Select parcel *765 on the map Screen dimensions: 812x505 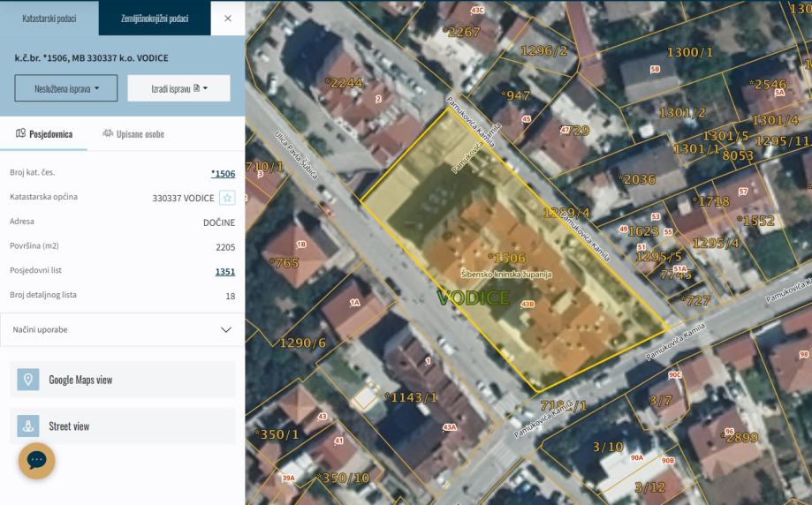[x=285, y=263]
